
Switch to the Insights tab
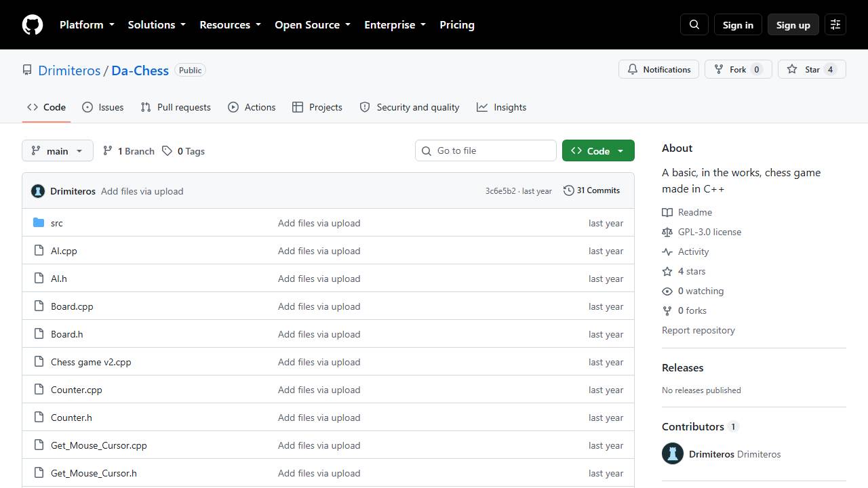point(501,107)
